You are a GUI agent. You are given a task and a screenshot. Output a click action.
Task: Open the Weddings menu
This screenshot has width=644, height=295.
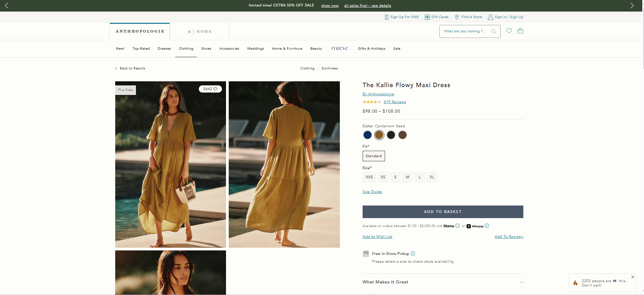coord(255,49)
